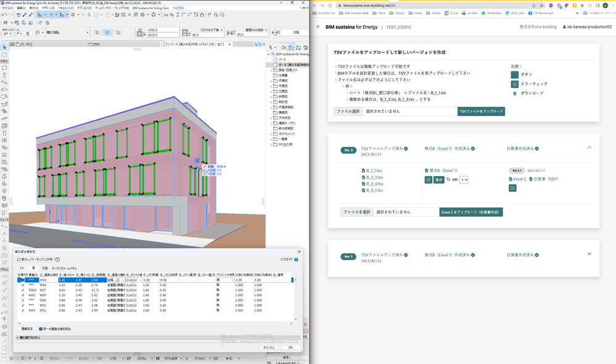
Task: Click キャンセル in the 開口部仕様設定 dialog
Action: click(269, 347)
